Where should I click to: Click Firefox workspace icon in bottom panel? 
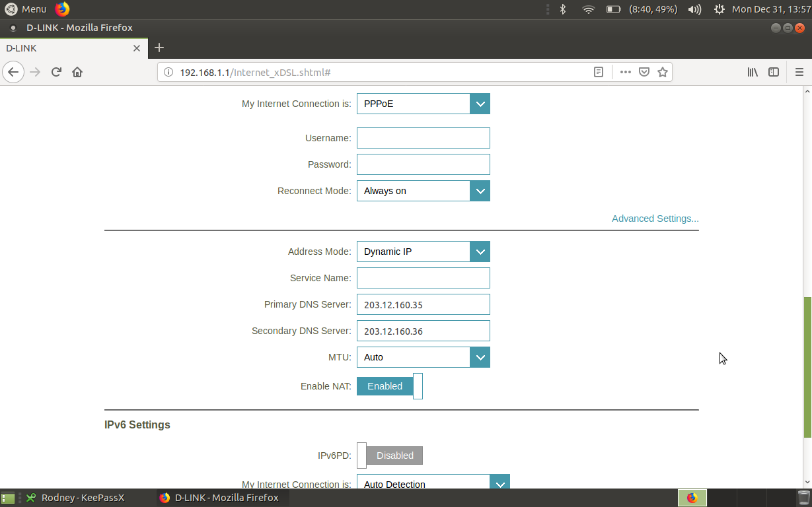[692, 498]
